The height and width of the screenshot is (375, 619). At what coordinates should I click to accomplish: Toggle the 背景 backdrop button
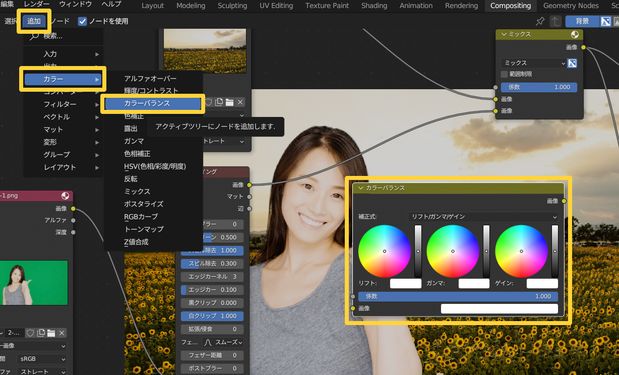click(582, 21)
